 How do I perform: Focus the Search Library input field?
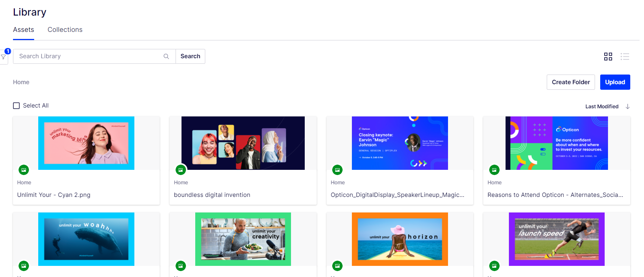pos(89,56)
